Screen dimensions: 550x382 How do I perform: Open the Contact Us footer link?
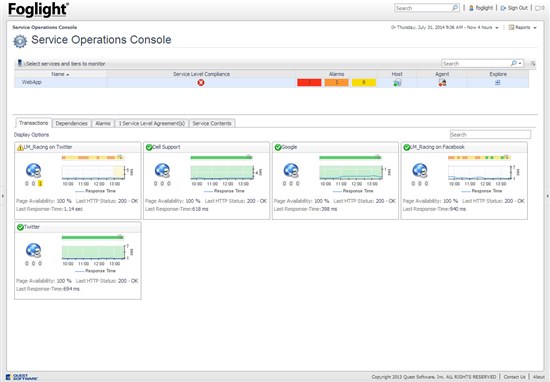click(x=515, y=377)
